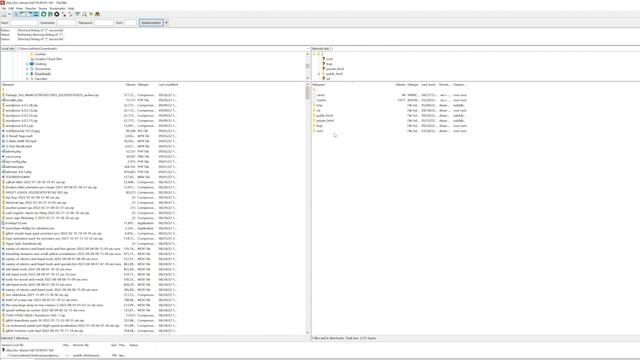The image size is (640, 360).
Task: Click the Process Queue toolbar icon
Action: 50,14
